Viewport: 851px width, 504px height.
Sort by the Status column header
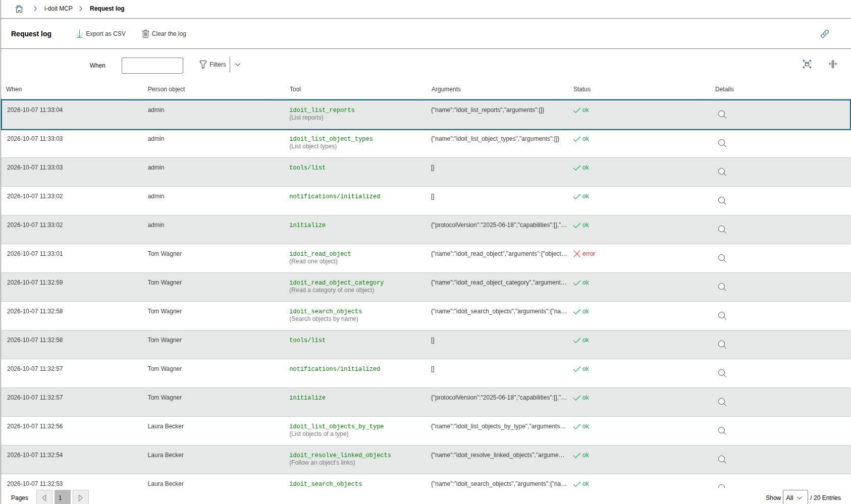pyautogui.click(x=582, y=89)
